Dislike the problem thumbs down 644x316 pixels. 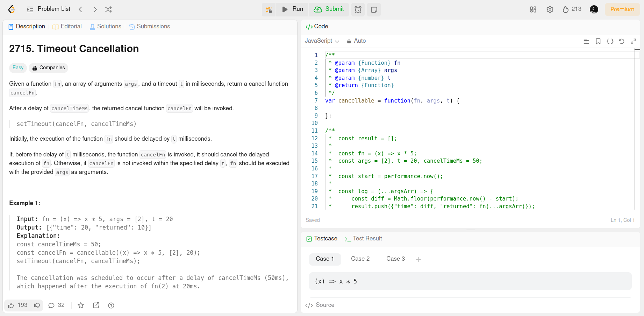point(37,305)
